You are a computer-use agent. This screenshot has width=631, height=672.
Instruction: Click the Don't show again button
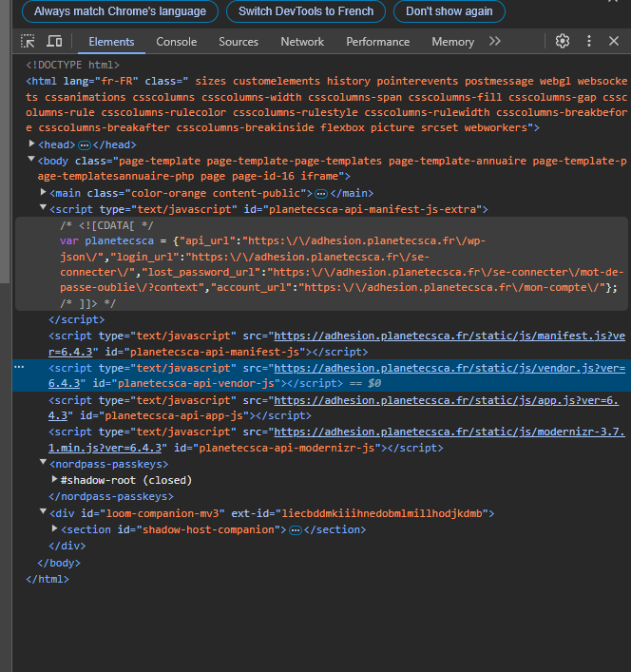[x=449, y=11]
